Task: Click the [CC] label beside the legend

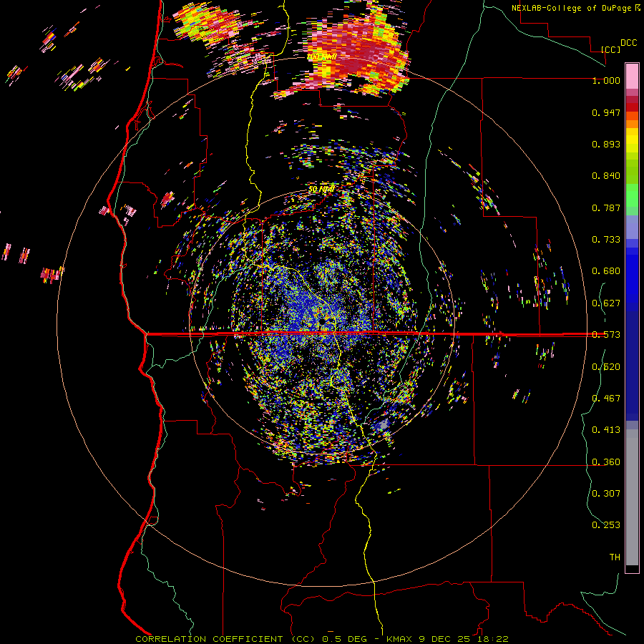Action: 610,49
